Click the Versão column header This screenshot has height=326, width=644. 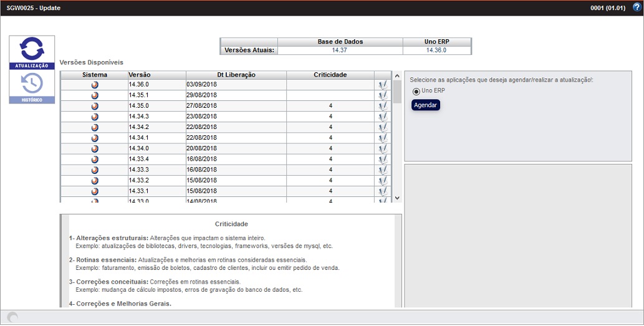point(156,75)
